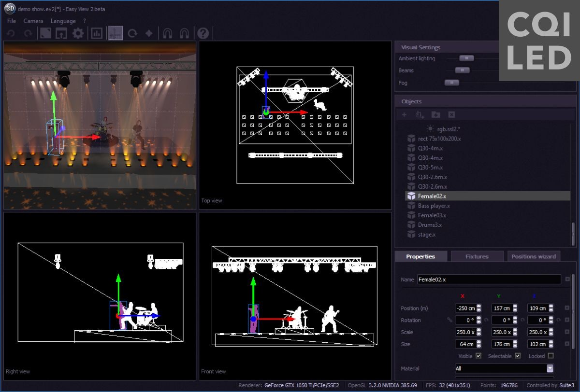Click the Ambient lighting slider handle
The width and height of the screenshot is (580, 392).
pyautogui.click(x=466, y=58)
